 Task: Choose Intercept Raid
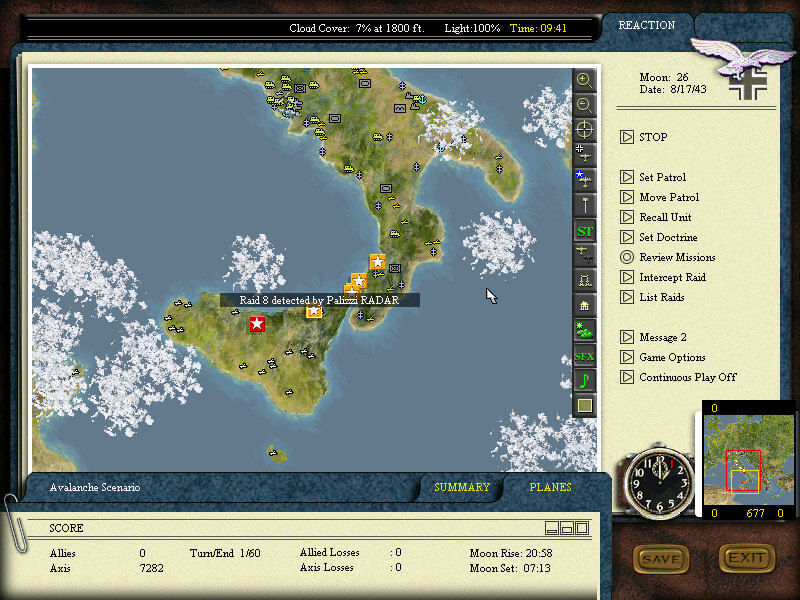(x=663, y=277)
